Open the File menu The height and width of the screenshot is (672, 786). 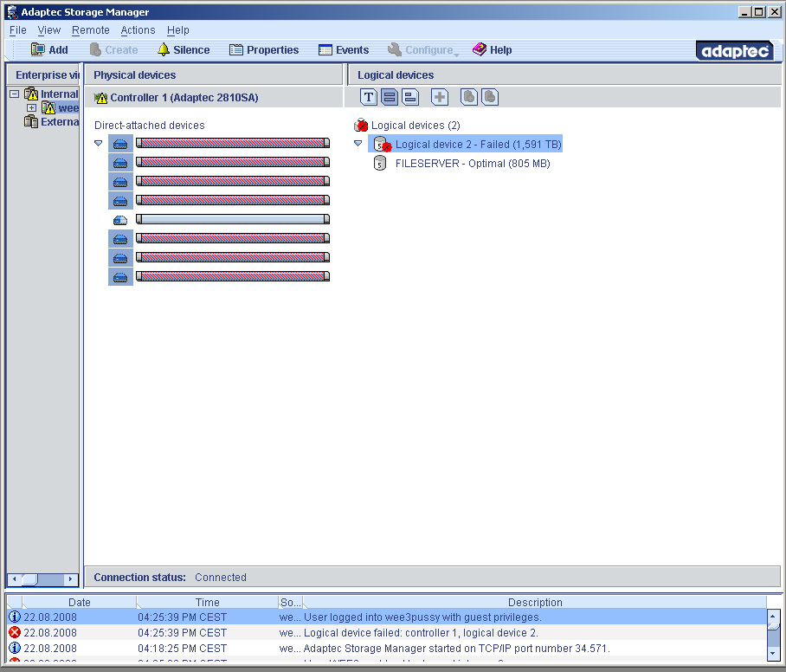pos(17,30)
